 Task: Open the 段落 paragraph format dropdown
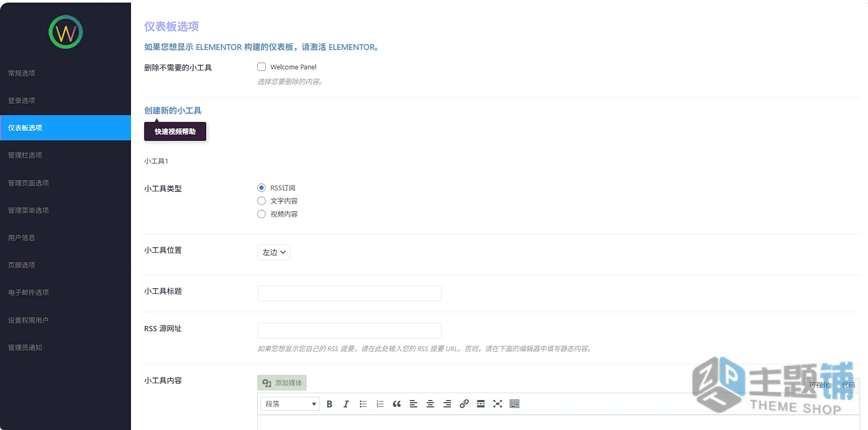(290, 404)
